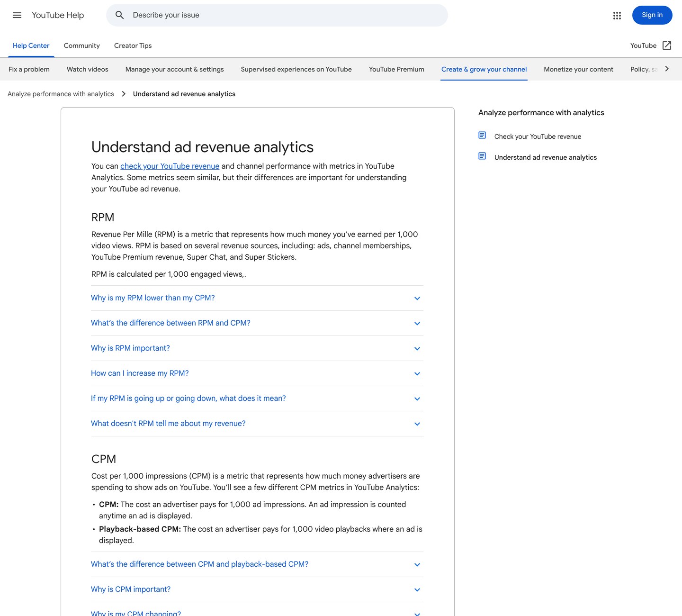Open the YouTube Premium category
Screen dimensions: 682x616
[396, 69]
